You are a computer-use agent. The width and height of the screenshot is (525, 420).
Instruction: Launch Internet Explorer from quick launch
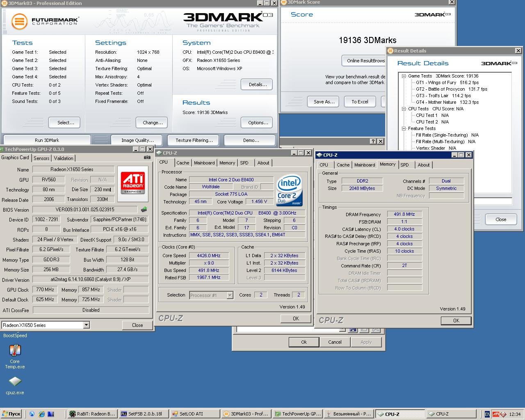41,414
